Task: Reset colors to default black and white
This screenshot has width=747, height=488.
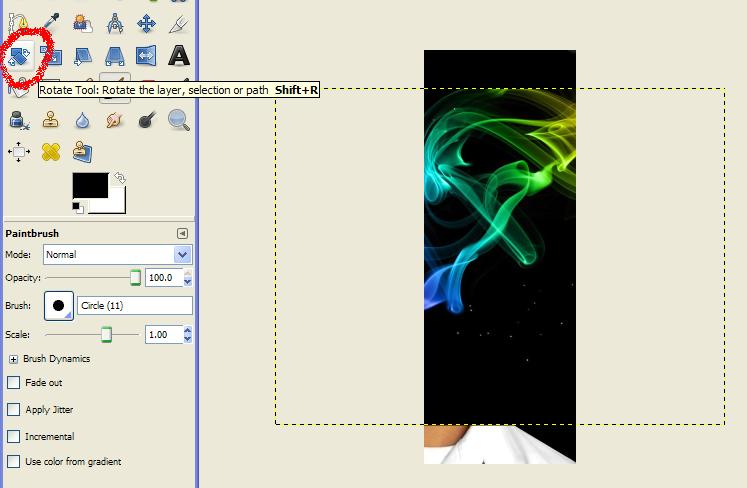Action: (78, 207)
